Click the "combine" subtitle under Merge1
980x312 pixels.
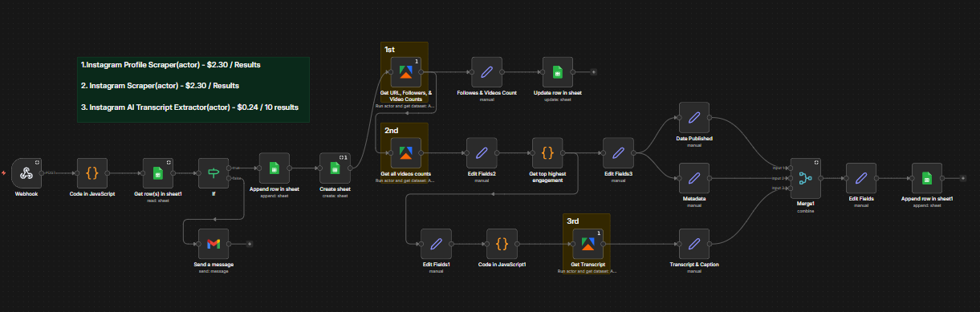[806, 210]
